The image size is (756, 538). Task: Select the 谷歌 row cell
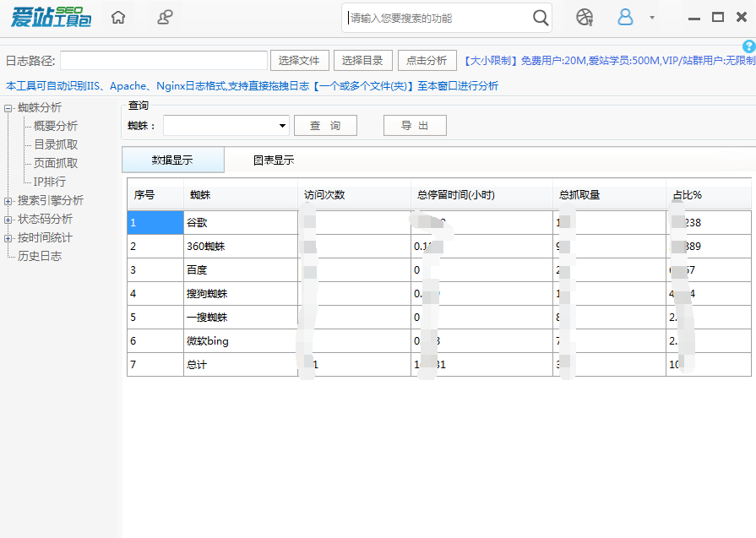pyautogui.click(x=241, y=223)
